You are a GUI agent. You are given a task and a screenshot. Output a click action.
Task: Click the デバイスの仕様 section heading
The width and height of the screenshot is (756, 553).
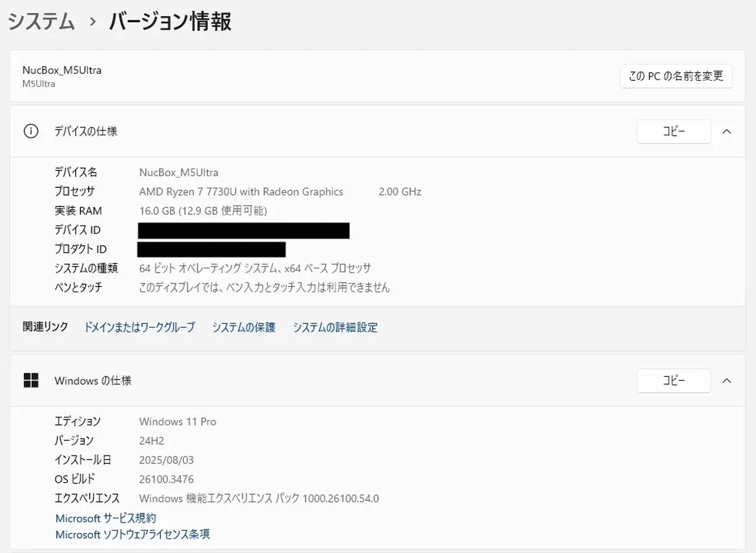click(86, 131)
